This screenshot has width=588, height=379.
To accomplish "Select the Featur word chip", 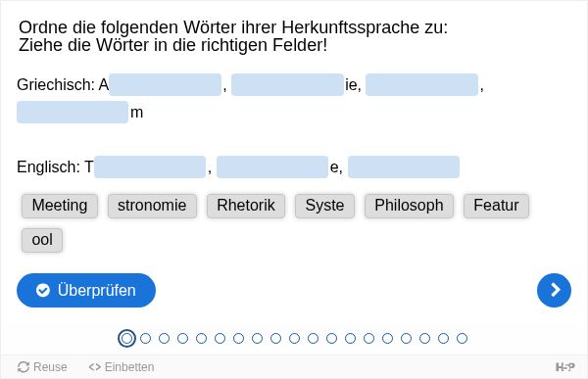I will (x=496, y=206).
